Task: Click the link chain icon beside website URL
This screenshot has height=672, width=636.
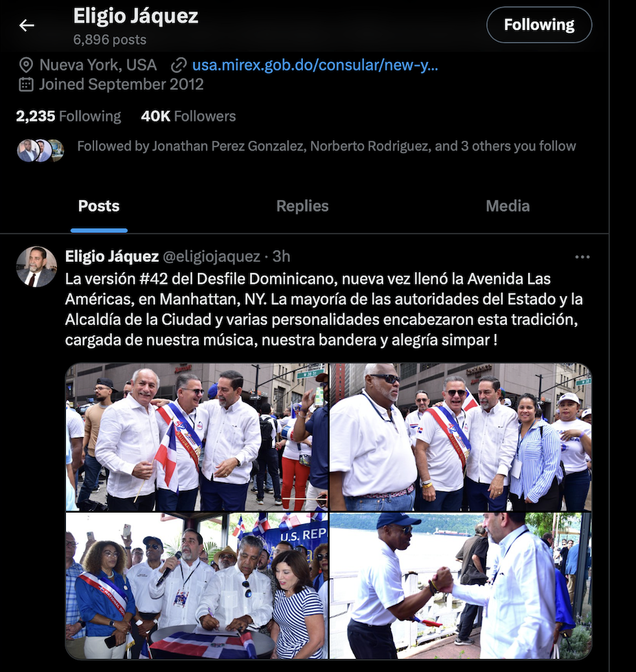Action: 179,65
